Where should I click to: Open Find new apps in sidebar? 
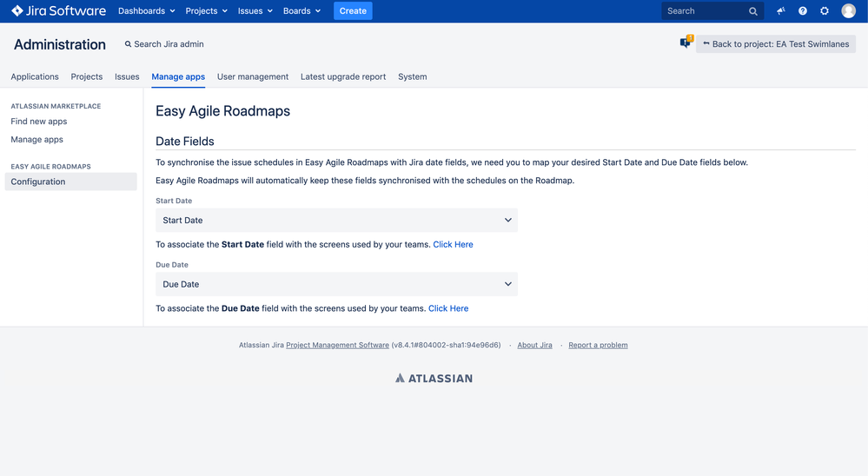click(x=39, y=122)
